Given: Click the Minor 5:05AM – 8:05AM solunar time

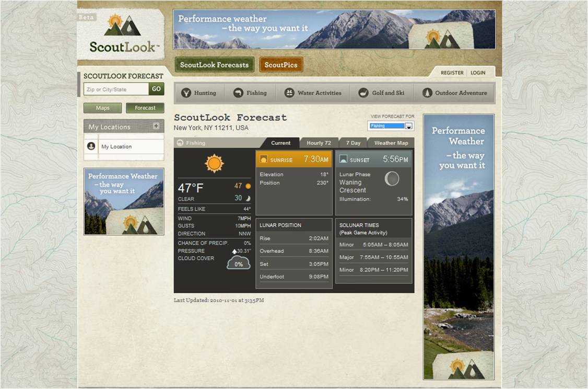Looking at the screenshot, I should click(373, 245).
